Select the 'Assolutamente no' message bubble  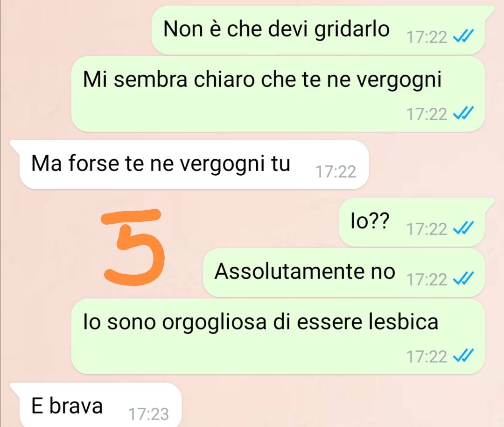click(344, 272)
